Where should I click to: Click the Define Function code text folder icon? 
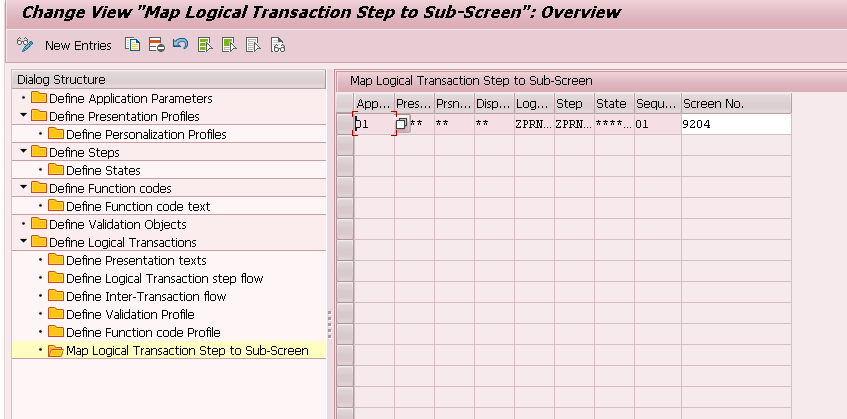56,206
